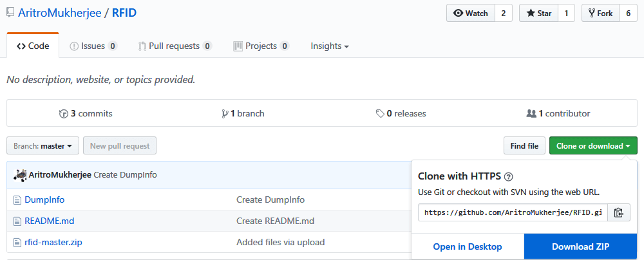Click the code brackets icon on the Code tab
Viewport: 644px width, 260px height.
pyautogui.click(x=21, y=46)
